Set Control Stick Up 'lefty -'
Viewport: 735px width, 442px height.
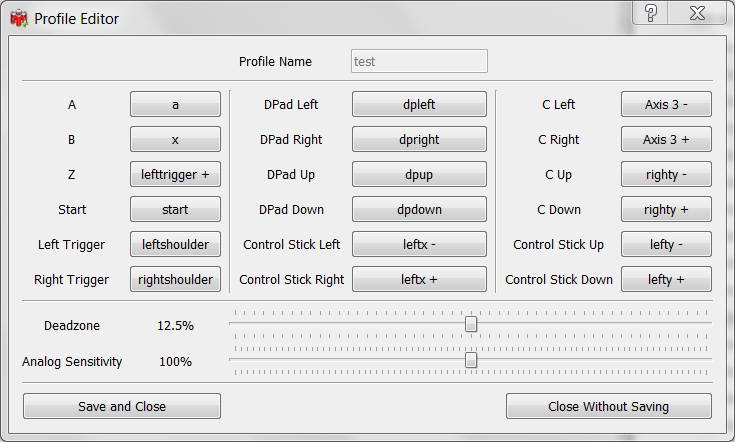pos(666,244)
